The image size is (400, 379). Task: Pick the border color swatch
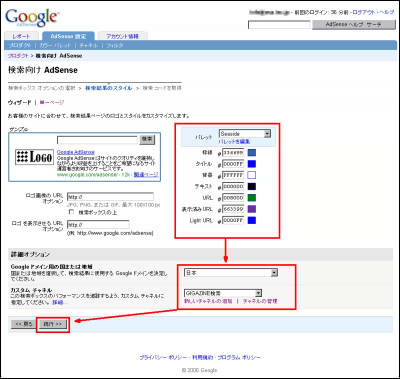tap(252, 153)
